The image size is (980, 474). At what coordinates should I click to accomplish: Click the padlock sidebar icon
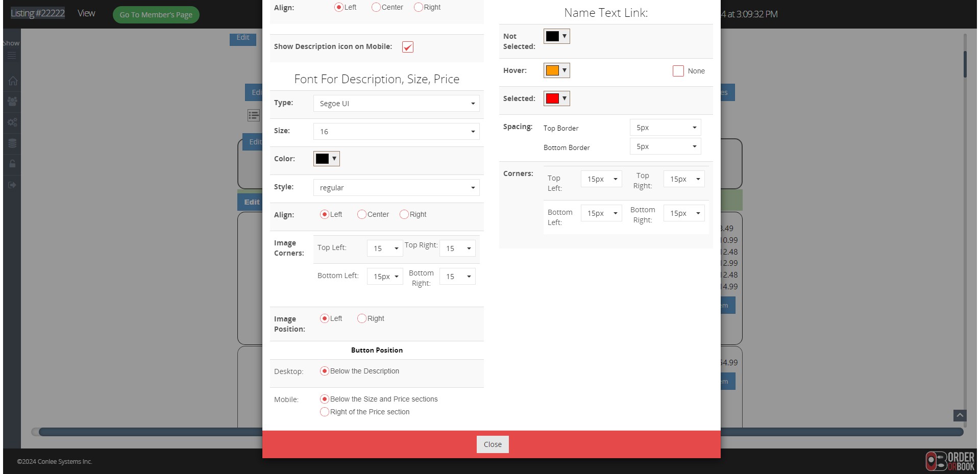click(x=12, y=164)
